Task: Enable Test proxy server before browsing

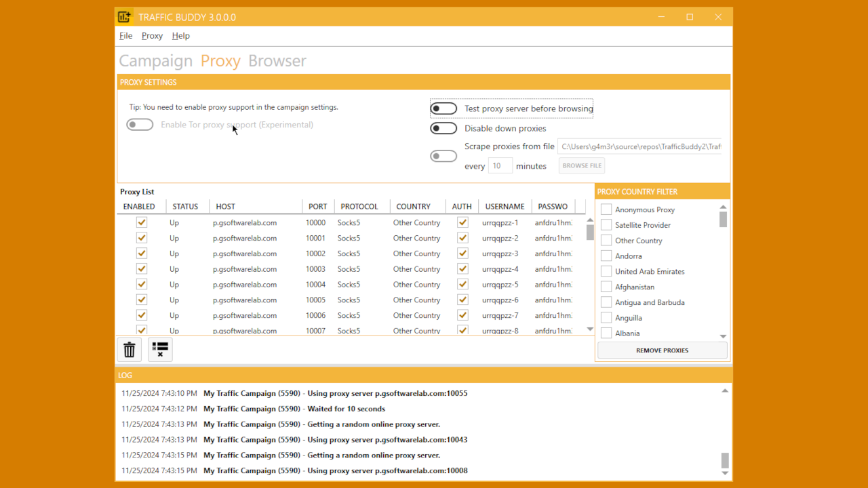Action: 443,108
